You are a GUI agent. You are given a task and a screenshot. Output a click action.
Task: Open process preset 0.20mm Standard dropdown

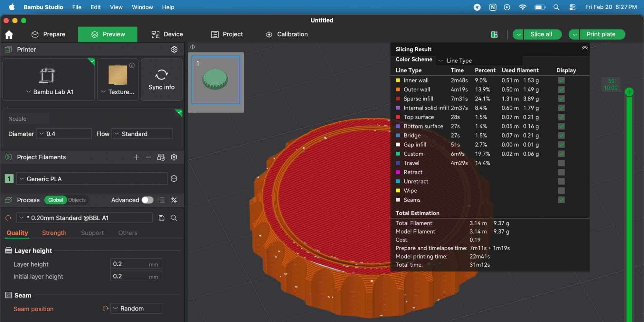pos(84,218)
